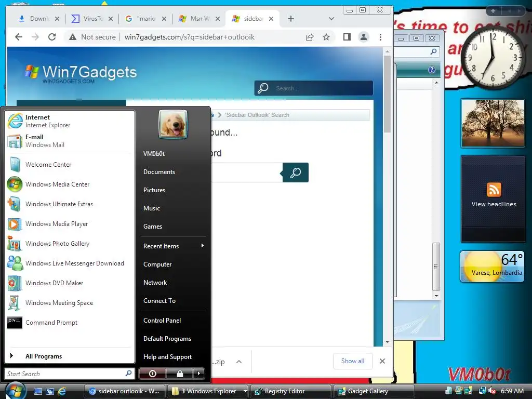Reload the Chrome page
Image resolution: width=532 pixels, height=399 pixels.
coord(52,37)
